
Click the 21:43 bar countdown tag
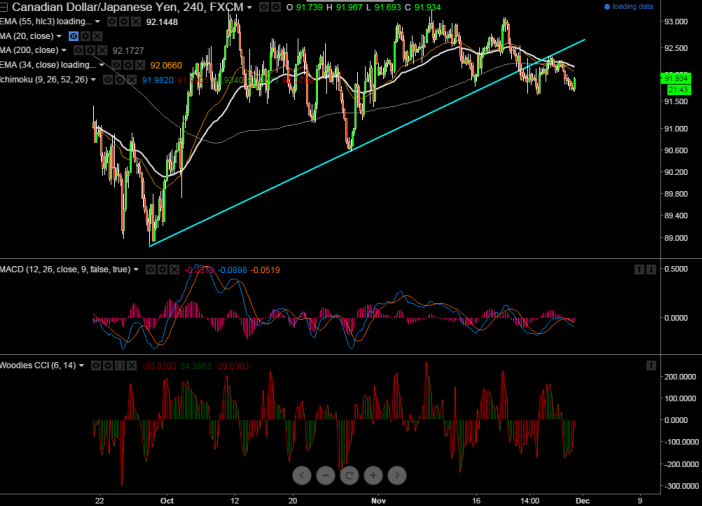(x=678, y=90)
